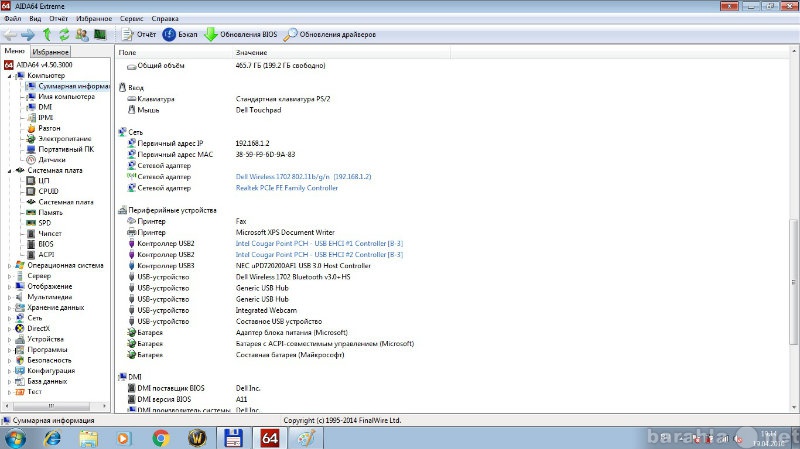Open the Файл menu
The width and height of the screenshot is (800, 449).
pos(13,18)
